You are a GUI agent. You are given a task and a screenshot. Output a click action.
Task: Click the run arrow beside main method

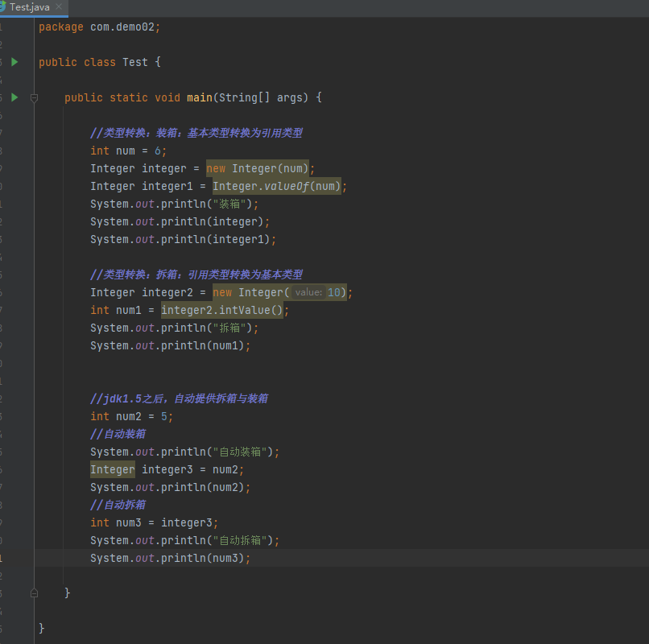(x=14, y=97)
